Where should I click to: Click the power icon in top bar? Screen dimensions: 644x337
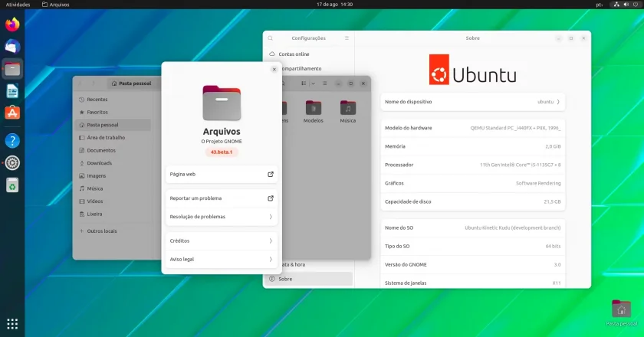tap(636, 5)
